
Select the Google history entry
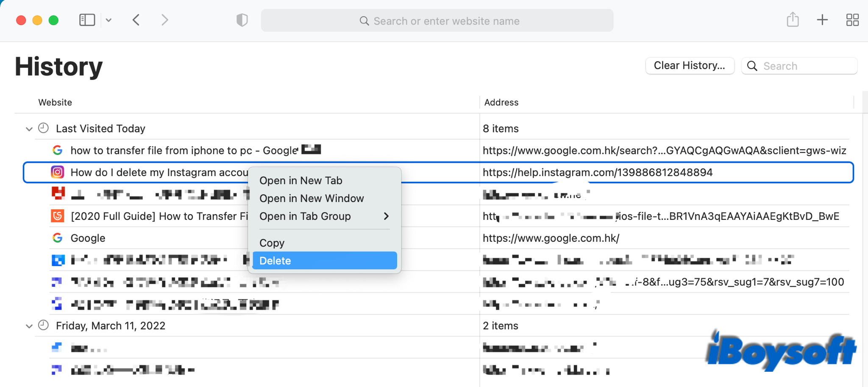88,238
